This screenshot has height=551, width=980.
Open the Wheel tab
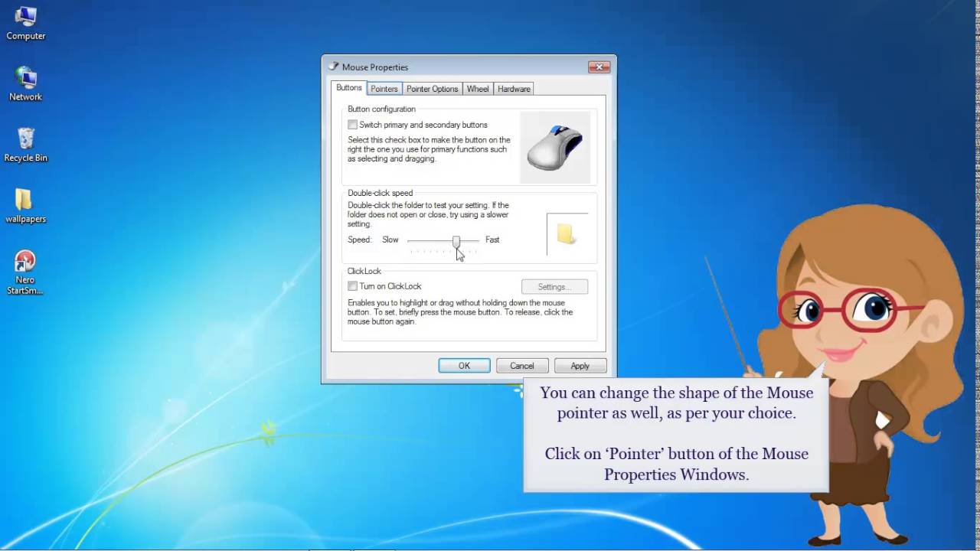pos(478,89)
